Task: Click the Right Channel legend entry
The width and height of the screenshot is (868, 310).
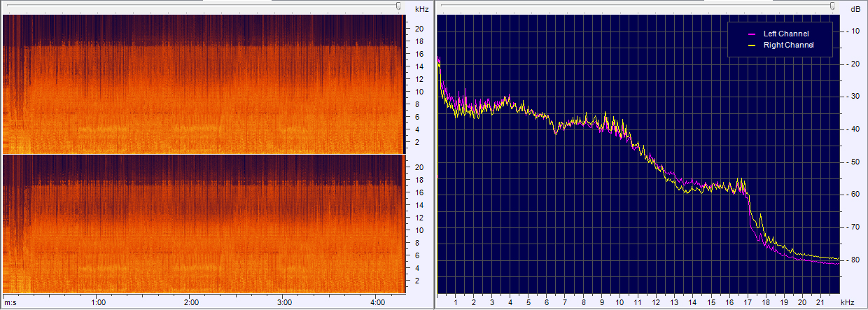Action: point(787,45)
